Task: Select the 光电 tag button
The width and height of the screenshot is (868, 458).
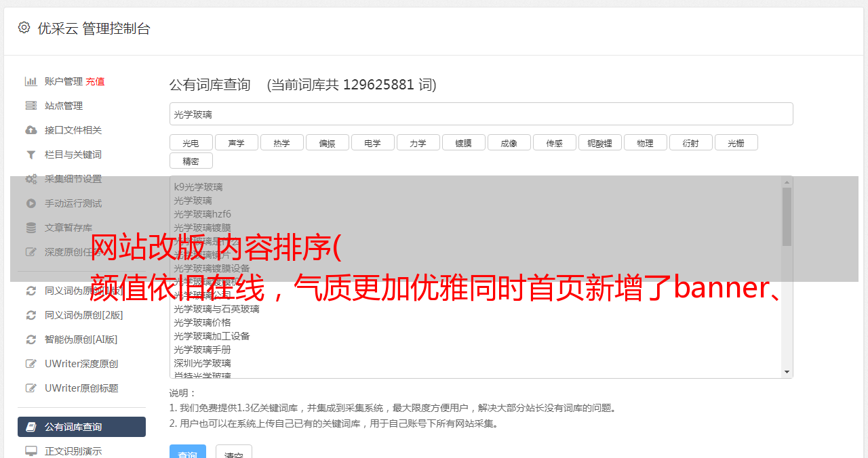Action: point(191,143)
